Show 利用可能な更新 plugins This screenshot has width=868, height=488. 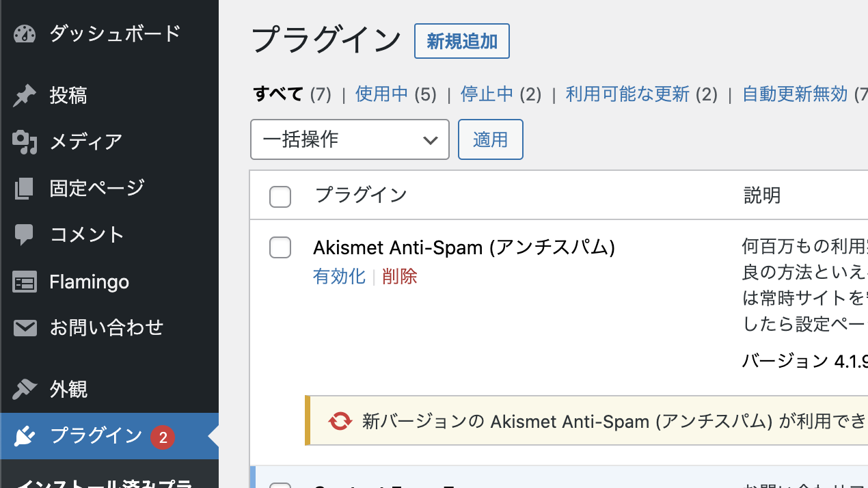click(627, 94)
